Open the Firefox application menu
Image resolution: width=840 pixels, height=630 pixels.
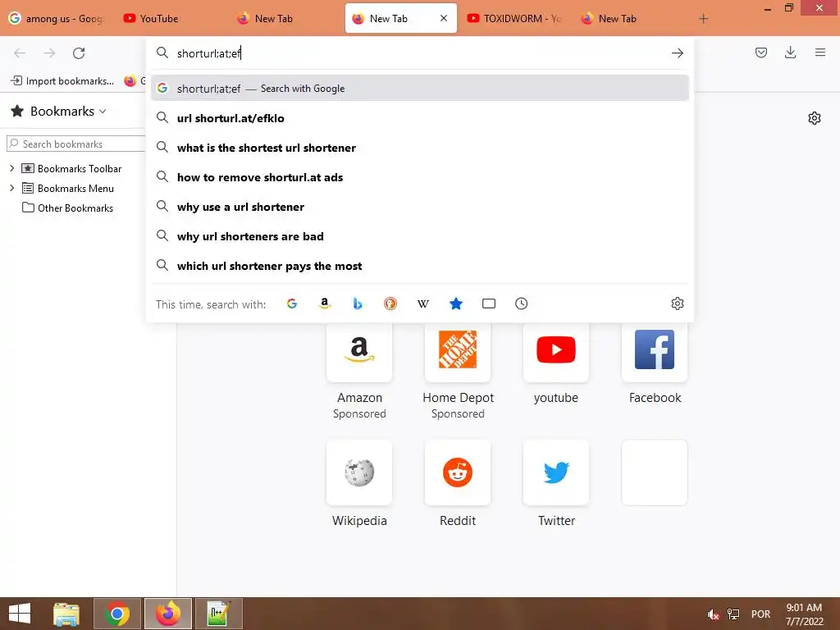819,52
